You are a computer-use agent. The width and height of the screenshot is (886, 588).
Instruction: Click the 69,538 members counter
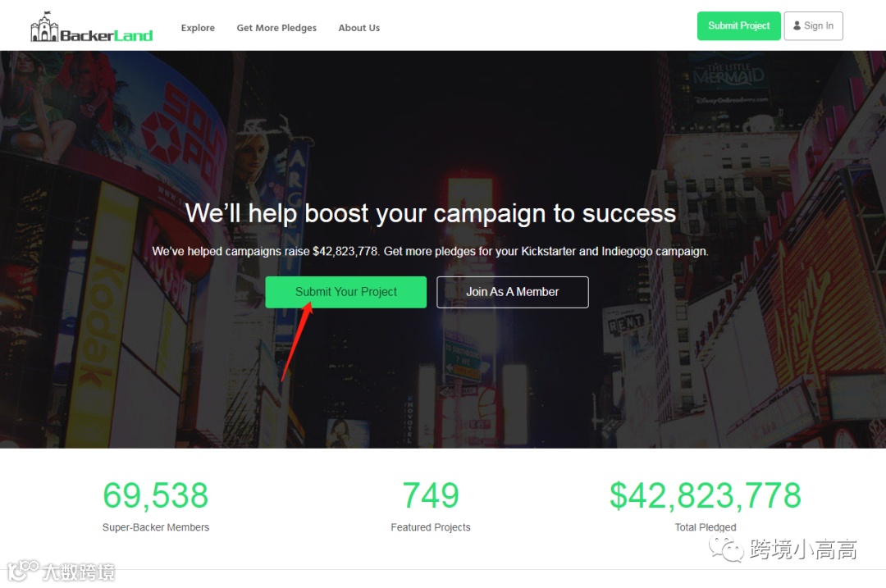(155, 495)
